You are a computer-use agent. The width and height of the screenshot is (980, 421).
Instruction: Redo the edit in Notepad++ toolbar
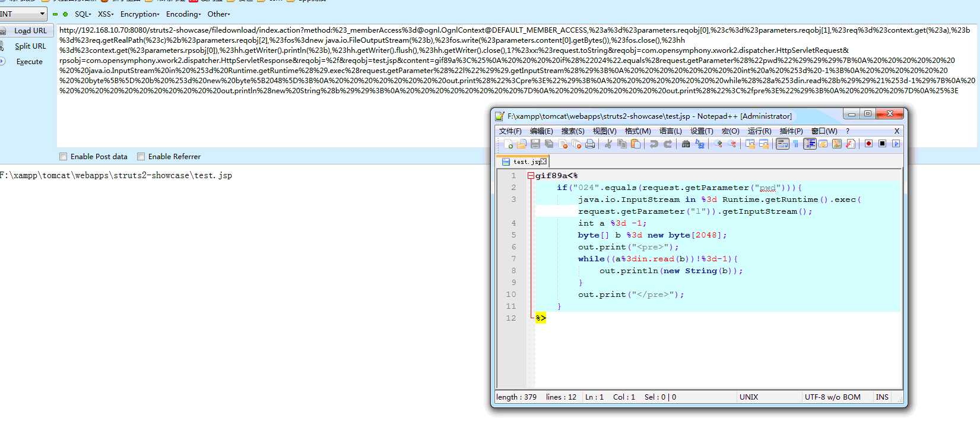point(667,144)
